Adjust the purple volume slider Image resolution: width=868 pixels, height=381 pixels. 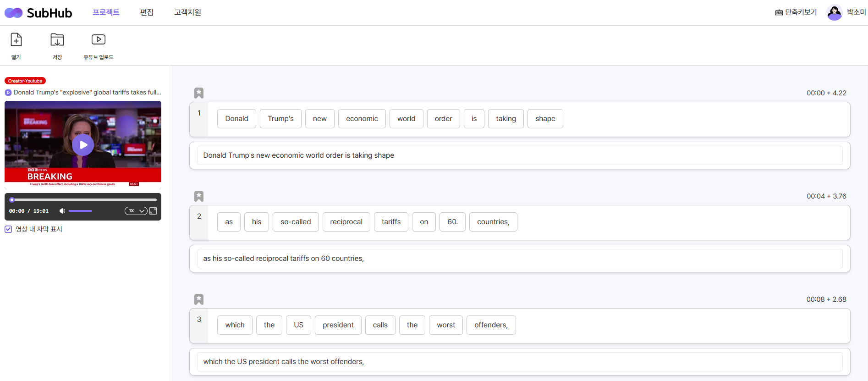coord(80,211)
